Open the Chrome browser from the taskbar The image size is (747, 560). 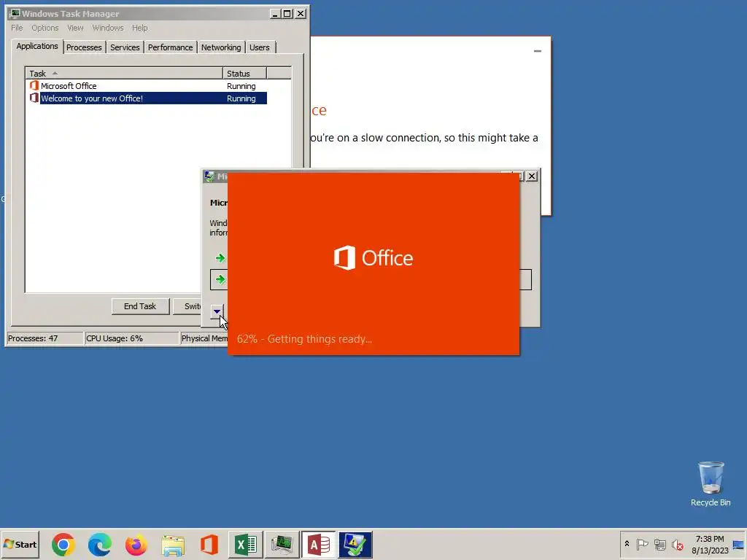(63, 544)
